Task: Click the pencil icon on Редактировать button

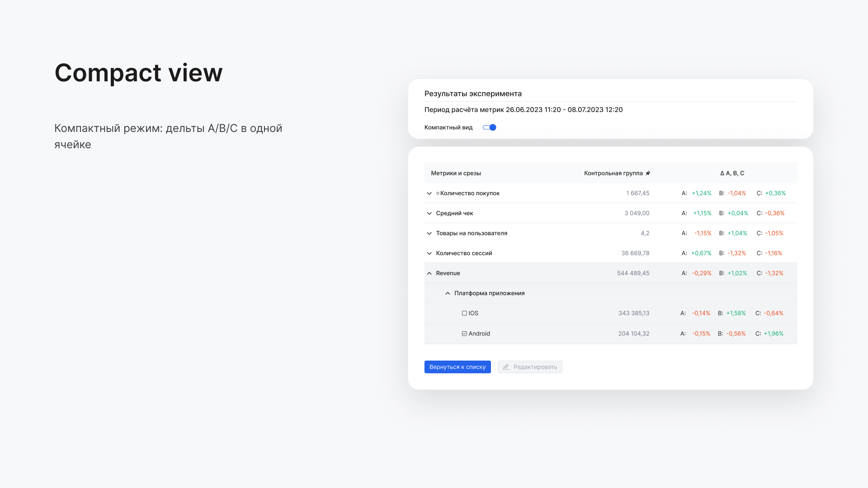Action: 506,367
